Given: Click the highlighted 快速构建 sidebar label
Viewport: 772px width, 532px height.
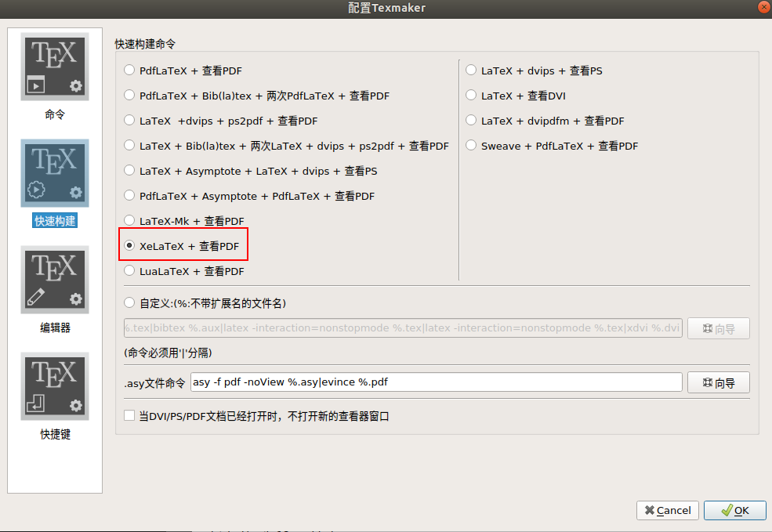Looking at the screenshot, I should 55,221.
